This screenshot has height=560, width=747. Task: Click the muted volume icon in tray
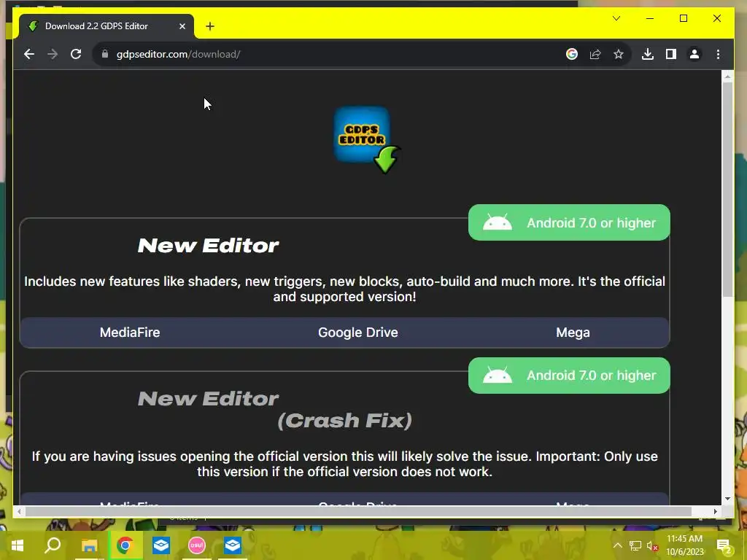click(x=652, y=545)
